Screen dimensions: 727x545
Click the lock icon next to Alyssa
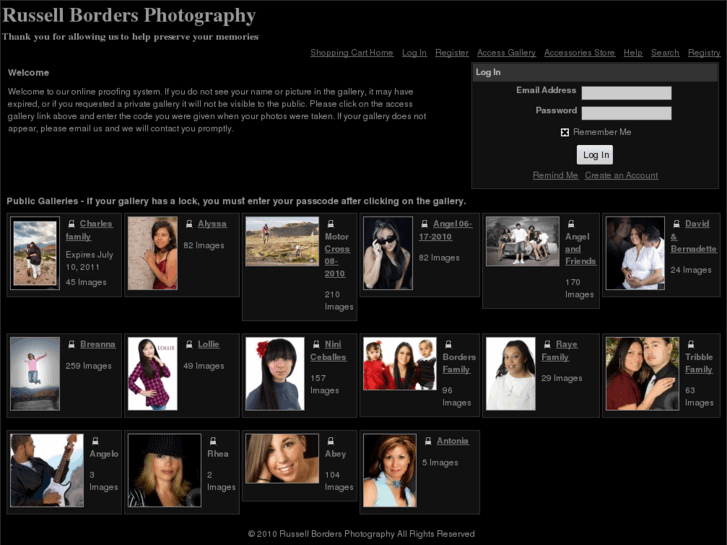pos(189,224)
